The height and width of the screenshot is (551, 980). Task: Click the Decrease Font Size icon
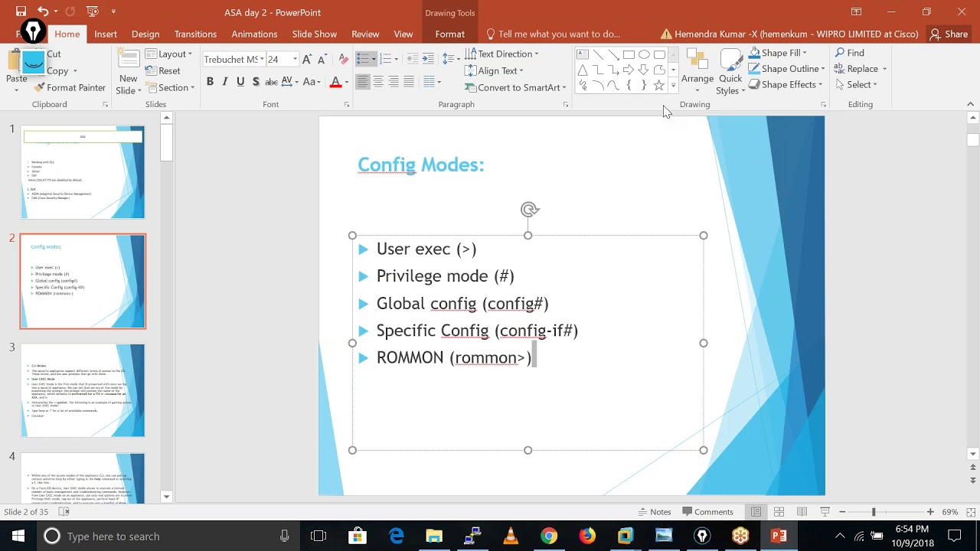click(322, 59)
